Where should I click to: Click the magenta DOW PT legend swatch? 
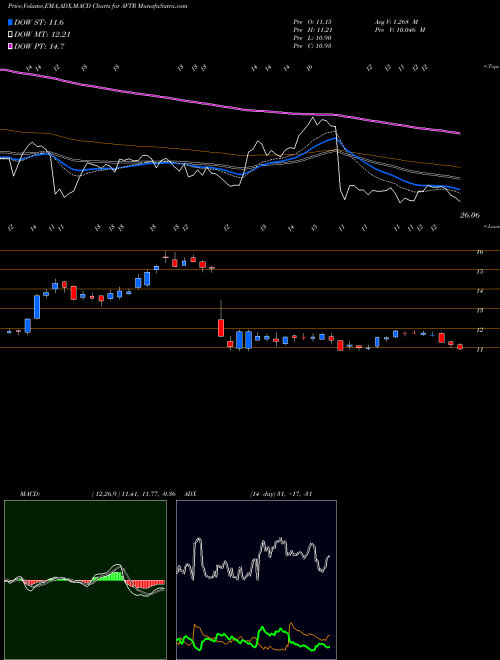[x=10, y=46]
